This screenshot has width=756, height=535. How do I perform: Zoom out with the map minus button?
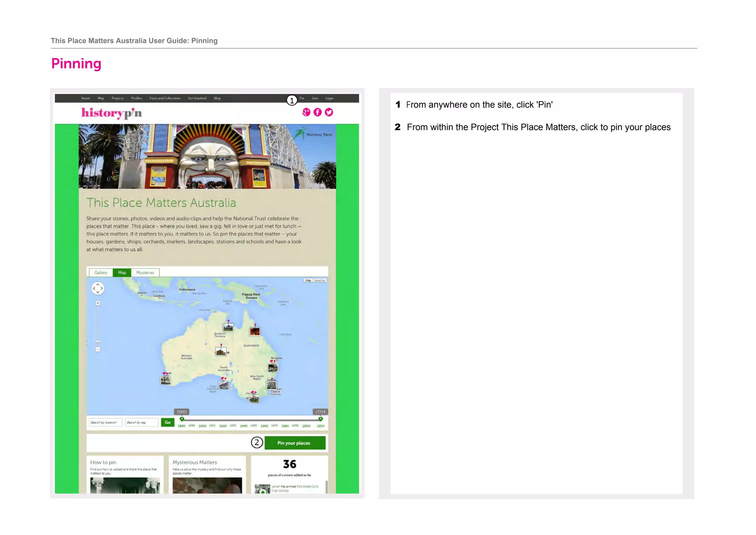click(x=98, y=349)
